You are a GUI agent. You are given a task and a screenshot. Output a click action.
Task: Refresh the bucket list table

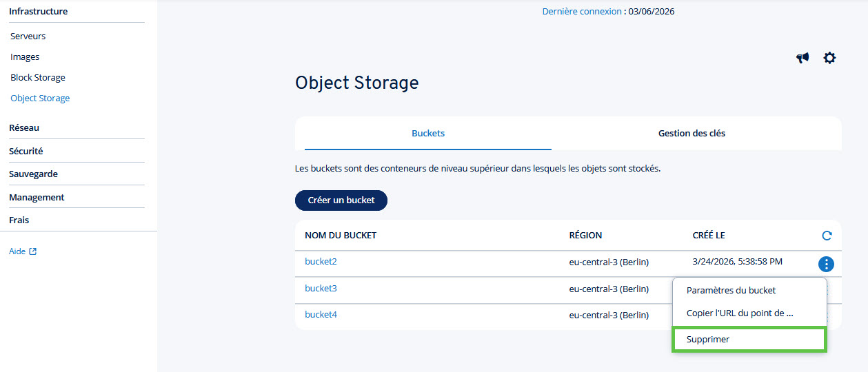827,236
